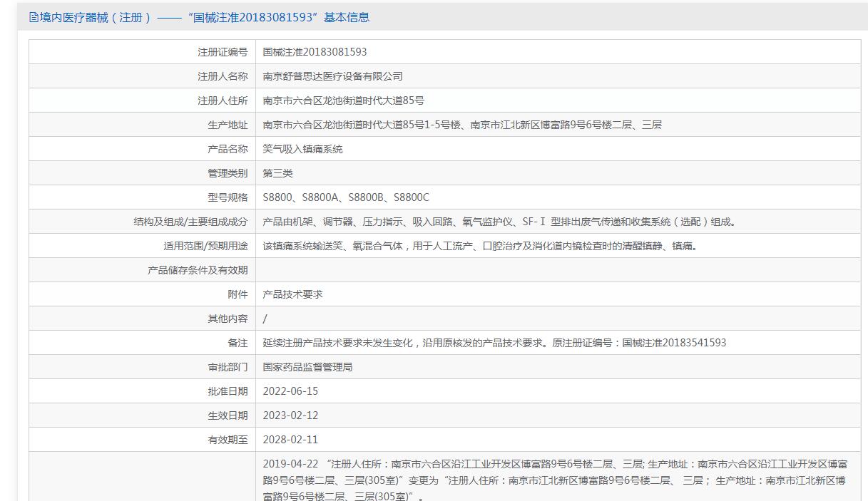Select the production address value with 1-5号楼
This screenshot has width=868, height=501.
(462, 125)
